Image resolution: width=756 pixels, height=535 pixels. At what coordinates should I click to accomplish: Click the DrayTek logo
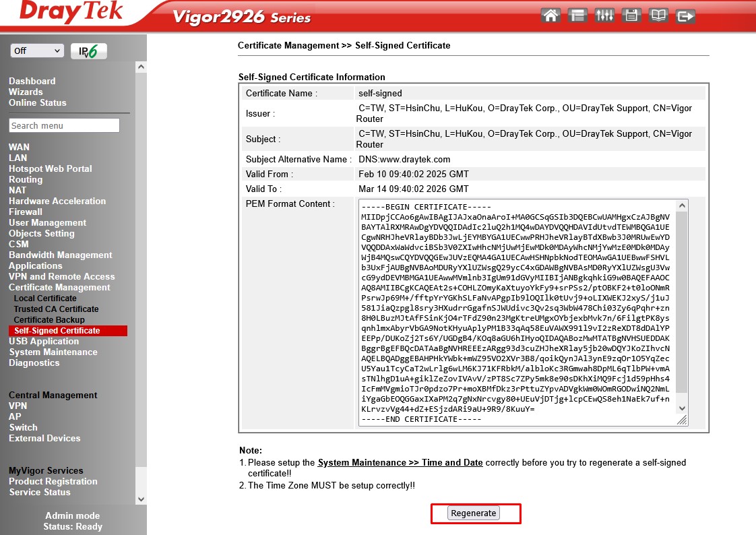pyautogui.click(x=71, y=12)
